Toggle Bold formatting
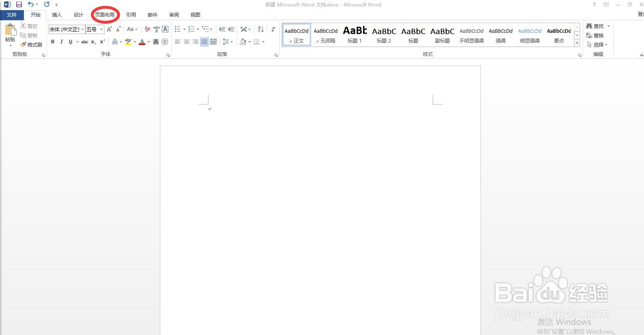 click(x=53, y=42)
